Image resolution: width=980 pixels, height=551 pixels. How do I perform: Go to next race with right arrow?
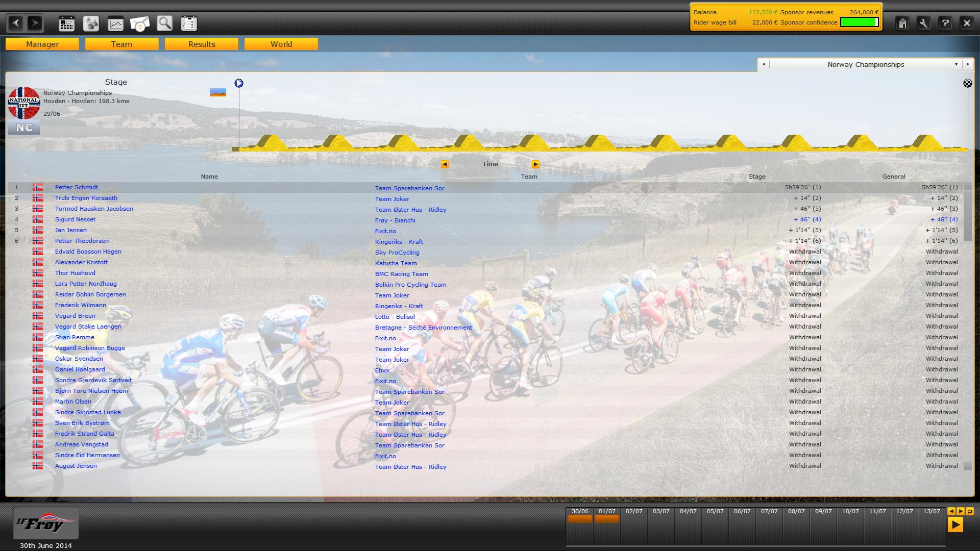pyautogui.click(x=967, y=64)
